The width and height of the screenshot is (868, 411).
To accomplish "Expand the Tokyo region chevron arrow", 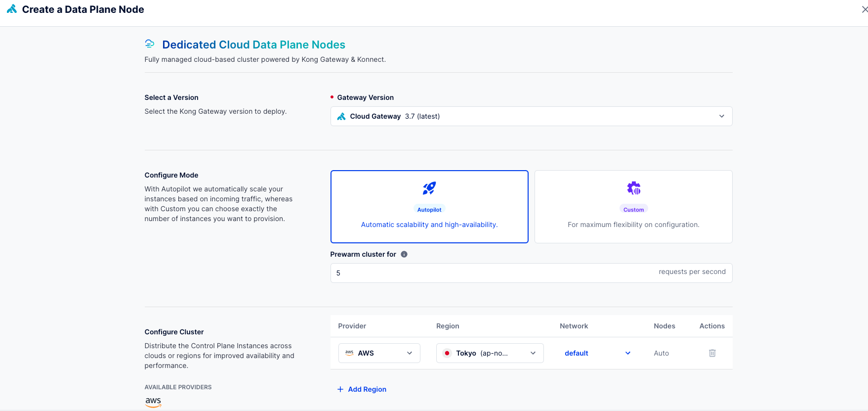I will (x=533, y=353).
